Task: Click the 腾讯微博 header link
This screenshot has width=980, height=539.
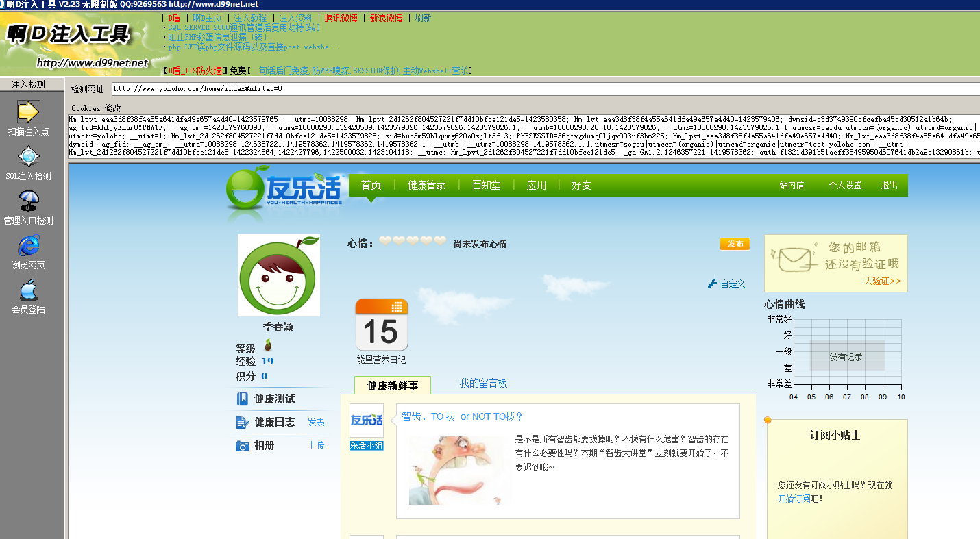Action: tap(341, 18)
